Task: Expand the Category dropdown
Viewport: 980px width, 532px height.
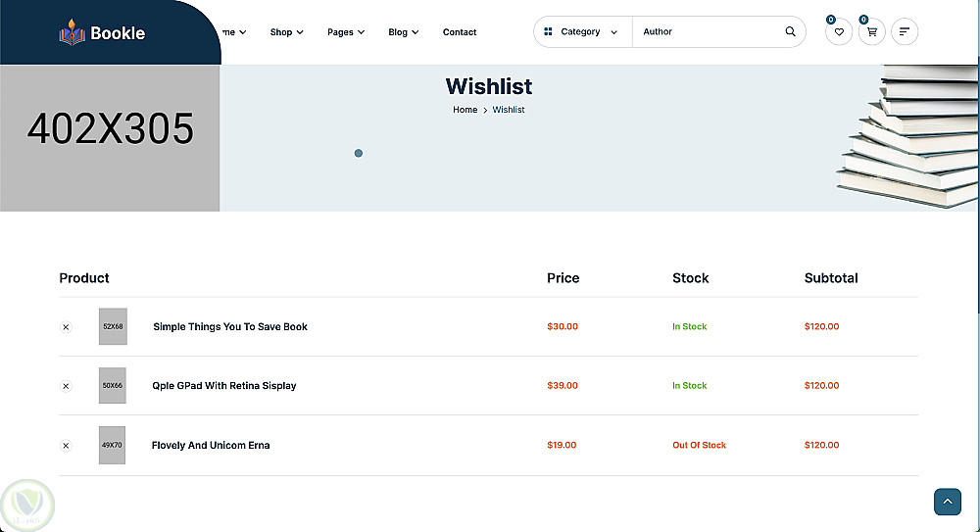Action: click(582, 31)
